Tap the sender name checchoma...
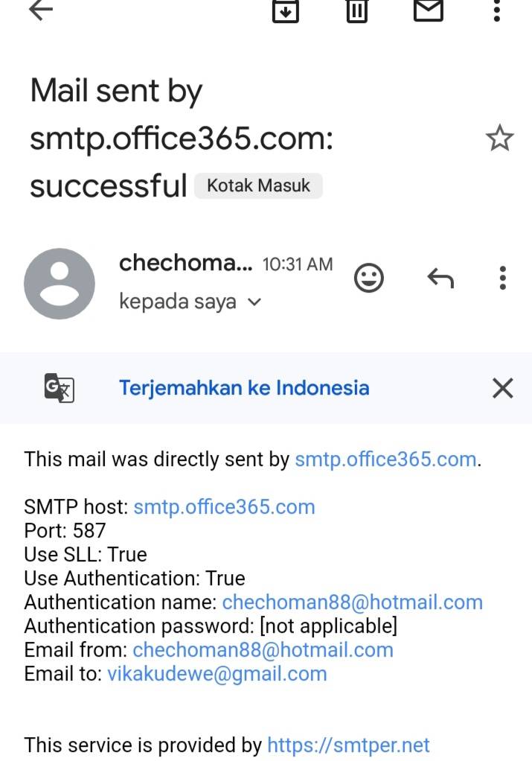 pyautogui.click(x=185, y=263)
